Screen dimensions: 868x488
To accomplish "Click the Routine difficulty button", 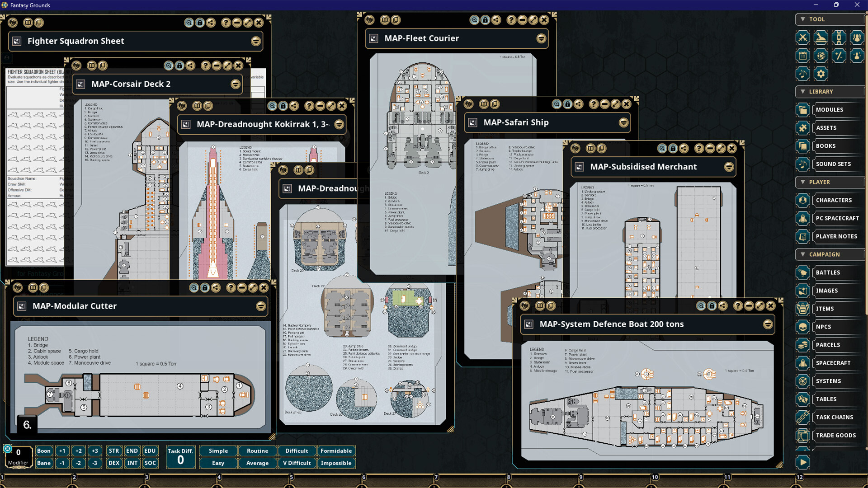I will click(x=257, y=450).
